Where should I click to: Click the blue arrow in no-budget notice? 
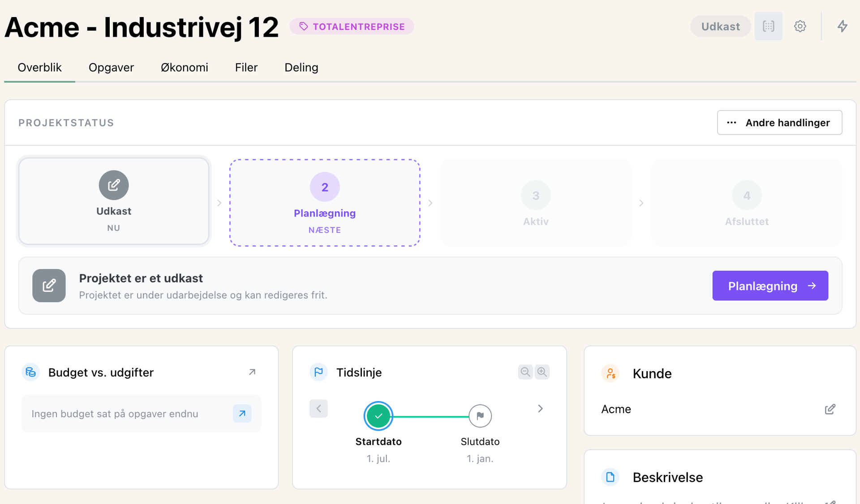tap(242, 414)
